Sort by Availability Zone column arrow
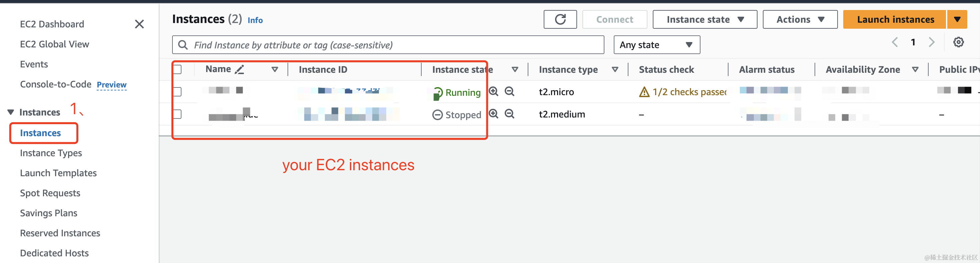The image size is (980, 263). coord(915,70)
